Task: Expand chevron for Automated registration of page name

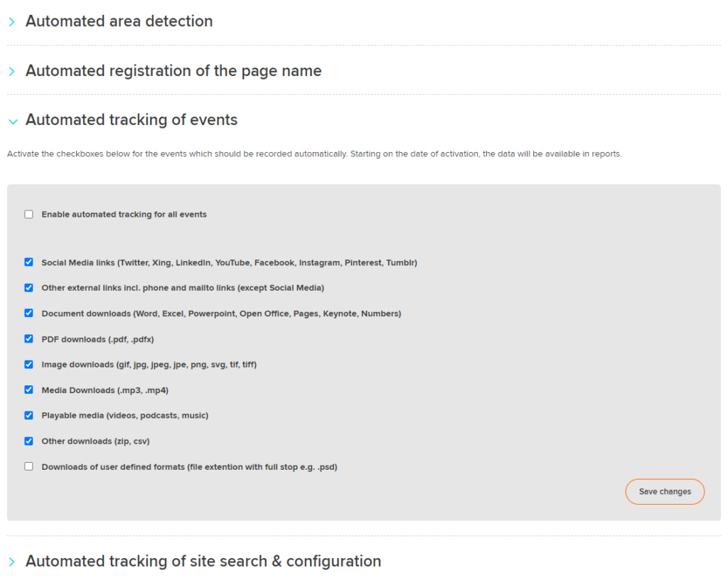Action: coord(12,72)
